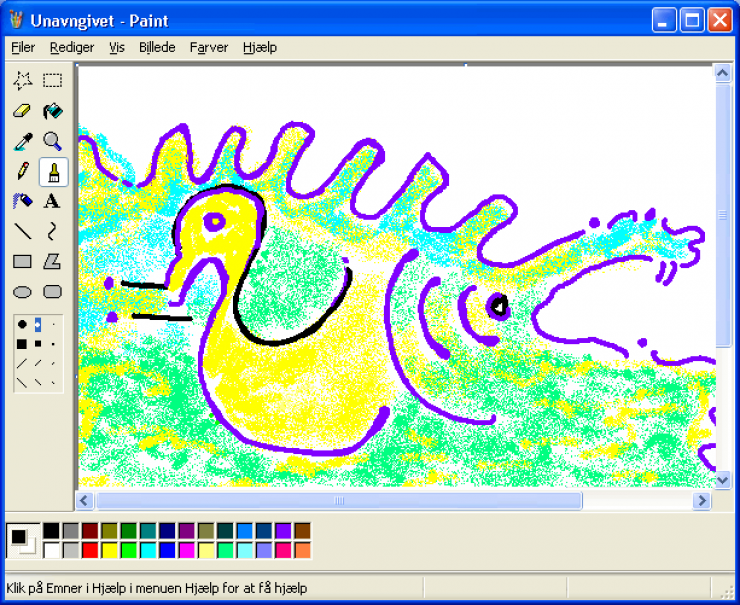Viewport: 740px width, 605px height.
Task: Click the Paint icon in title bar
Action: click(x=16, y=20)
